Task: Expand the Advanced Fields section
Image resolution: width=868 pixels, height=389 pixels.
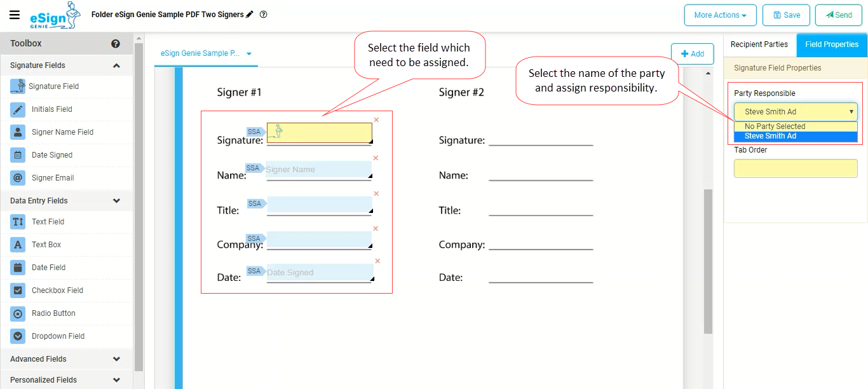Action: (x=67, y=359)
